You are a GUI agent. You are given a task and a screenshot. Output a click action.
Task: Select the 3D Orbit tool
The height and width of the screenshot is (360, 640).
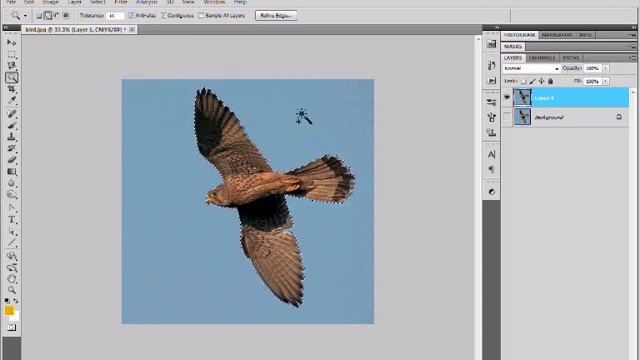click(11, 268)
